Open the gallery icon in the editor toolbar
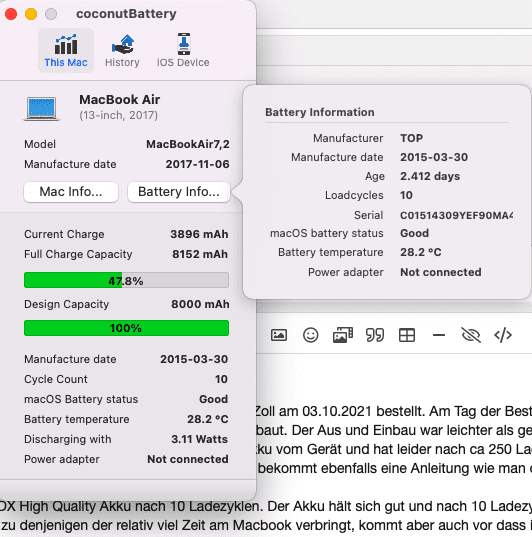Screen dimensions: 532x537 pos(343,335)
